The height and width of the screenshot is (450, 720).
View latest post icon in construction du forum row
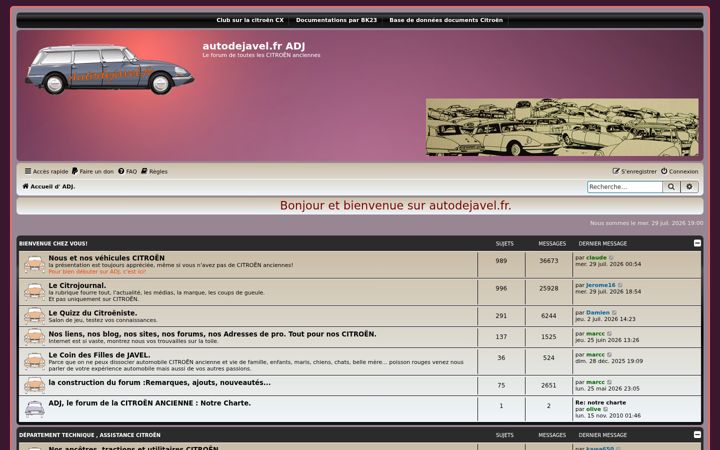pos(610,382)
